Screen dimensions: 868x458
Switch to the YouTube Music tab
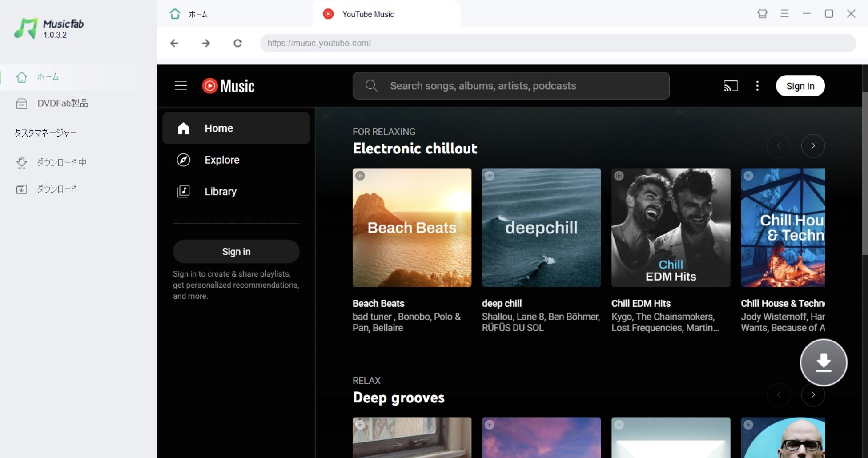click(386, 14)
